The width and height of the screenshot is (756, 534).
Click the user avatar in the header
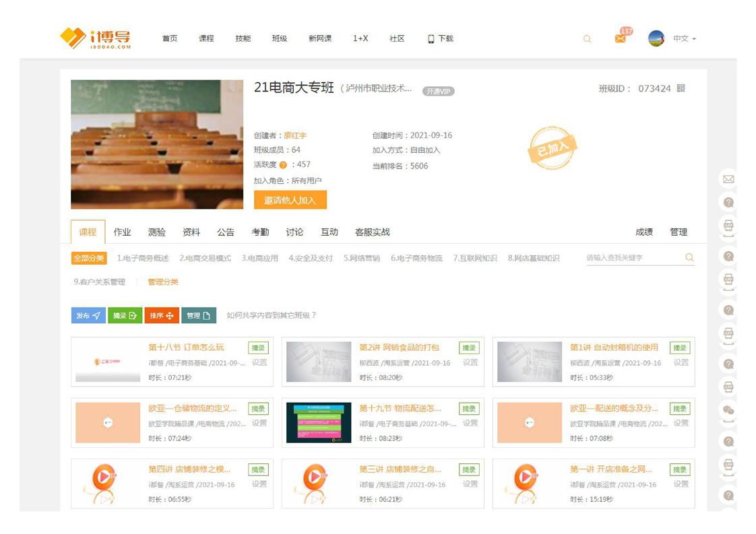(x=656, y=38)
